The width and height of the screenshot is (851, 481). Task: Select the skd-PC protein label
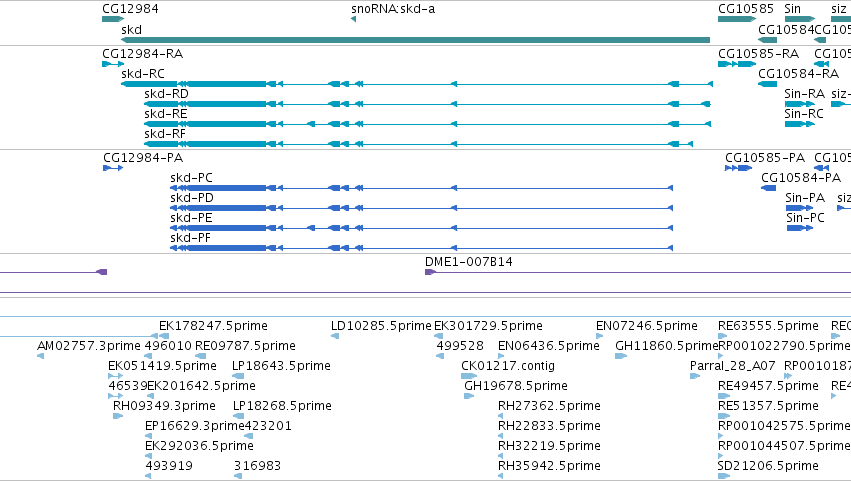point(191,178)
